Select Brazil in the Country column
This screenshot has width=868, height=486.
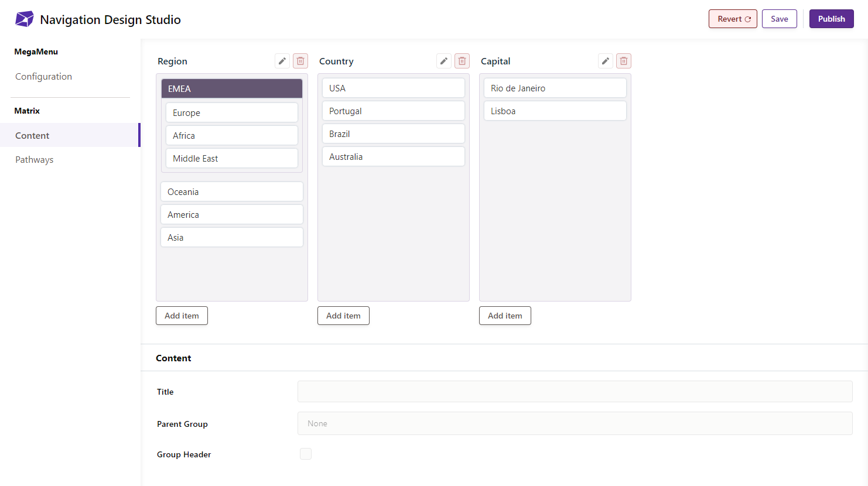[394, 134]
